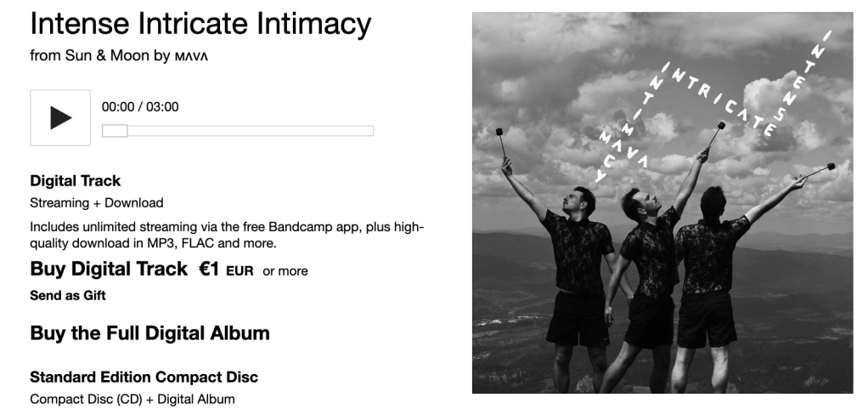
Task: Click the 00:00 / 03:00 time display
Action: pos(140,107)
